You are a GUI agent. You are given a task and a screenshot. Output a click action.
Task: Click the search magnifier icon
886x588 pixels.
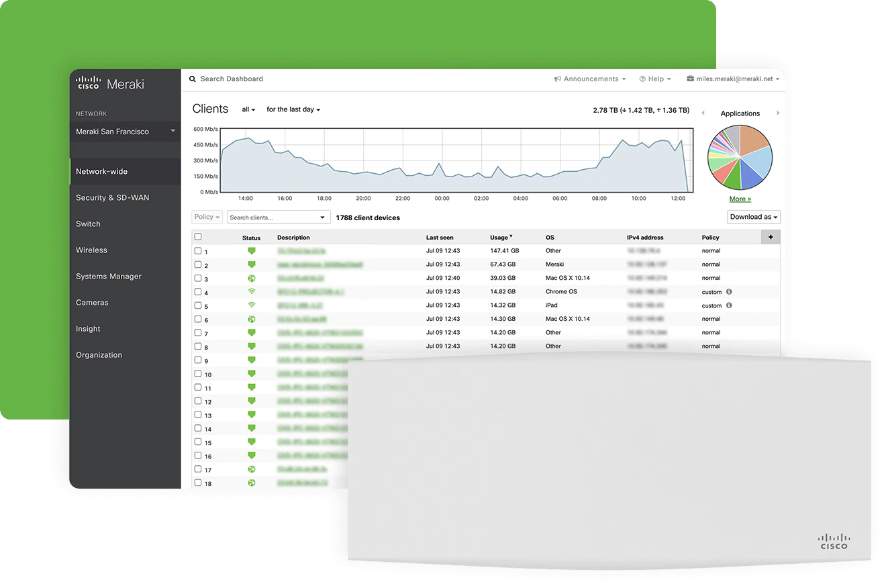point(193,79)
